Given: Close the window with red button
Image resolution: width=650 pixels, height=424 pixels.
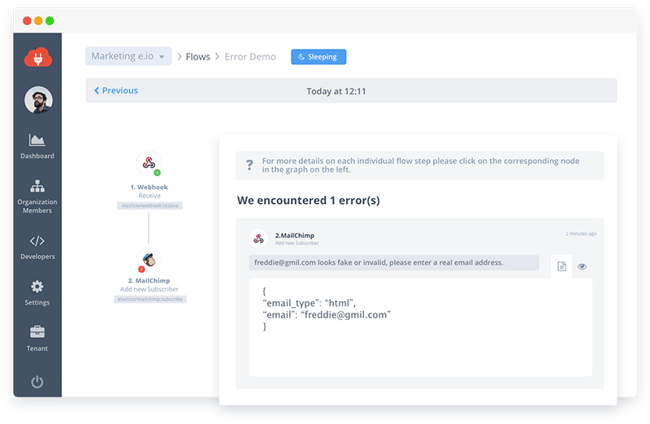Looking at the screenshot, I should pos(27,21).
